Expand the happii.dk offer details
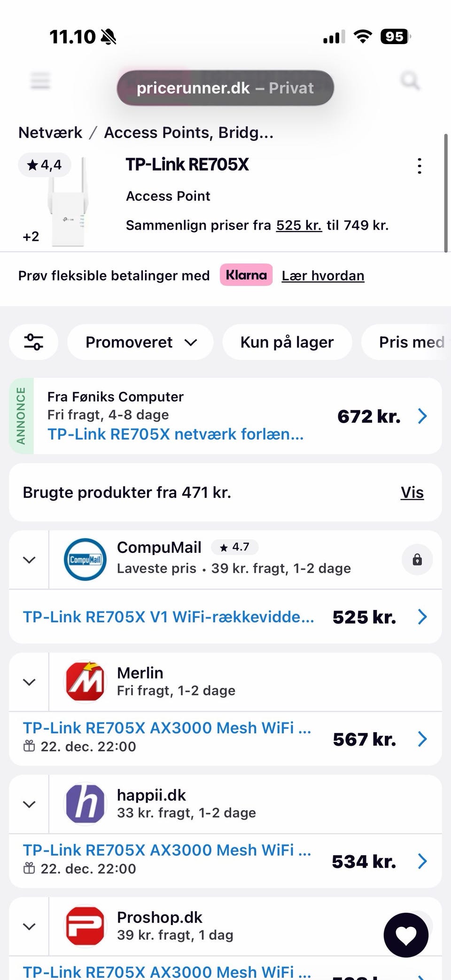This screenshot has width=451, height=980. (x=29, y=804)
